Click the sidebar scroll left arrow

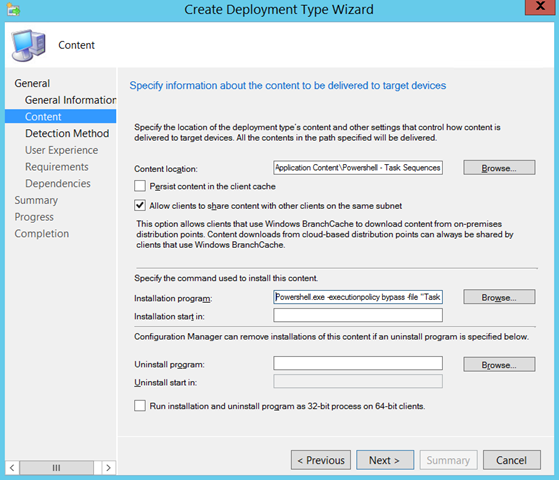click(12, 468)
